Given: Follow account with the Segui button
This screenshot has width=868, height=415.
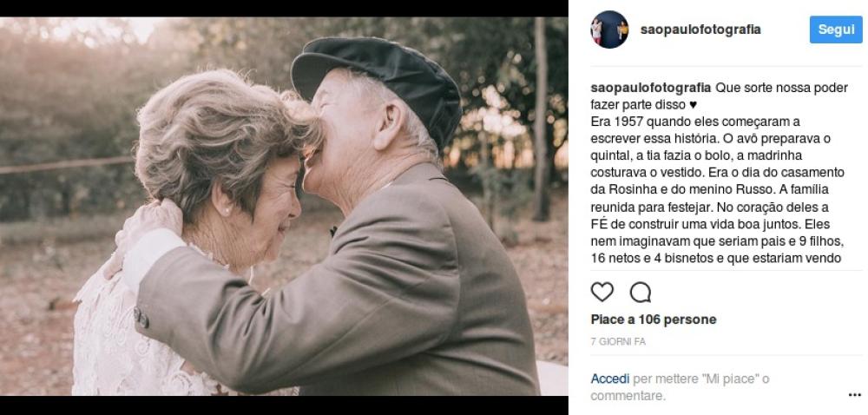Looking at the screenshot, I should (836, 30).
